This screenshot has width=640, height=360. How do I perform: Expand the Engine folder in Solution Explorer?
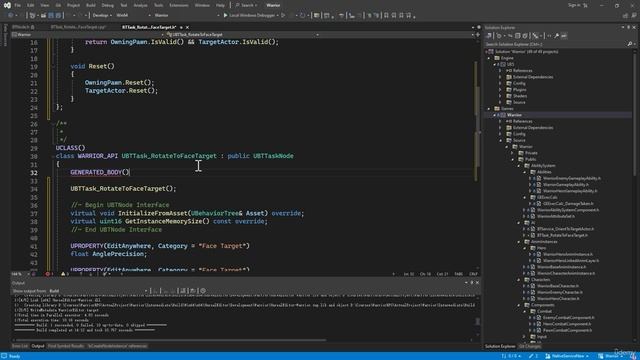(489, 58)
